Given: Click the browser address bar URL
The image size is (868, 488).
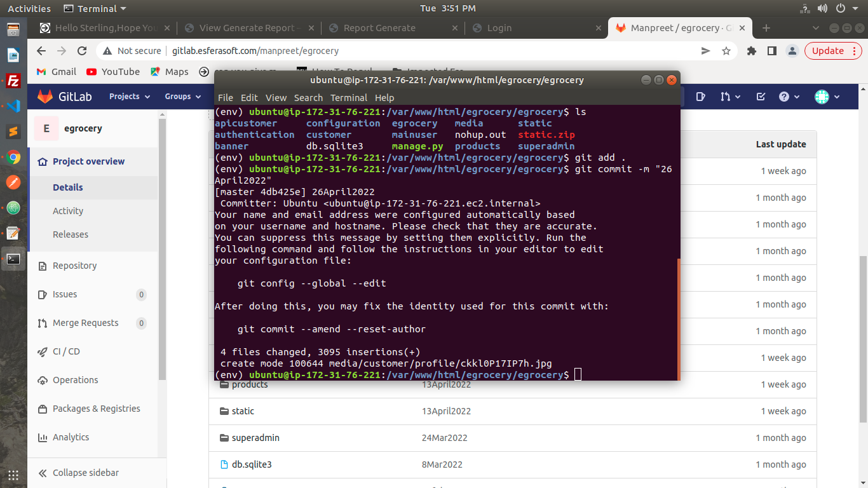Looking at the screenshot, I should click(x=255, y=51).
